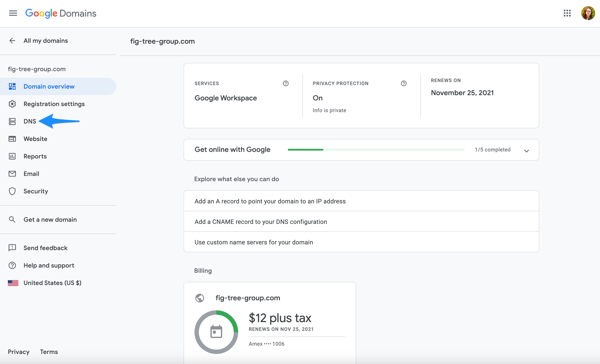Click Google Workspace service text
The width and height of the screenshot is (600, 364).
click(225, 98)
